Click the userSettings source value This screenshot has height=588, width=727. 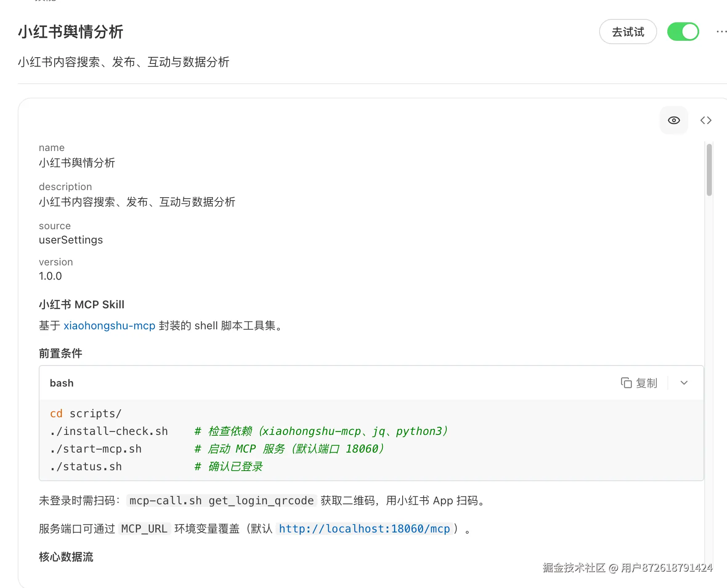[71, 240]
